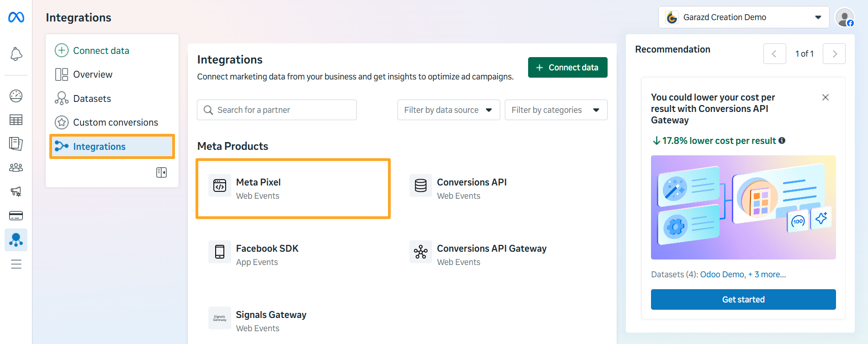Screen dimensions: 868x344
Task: Open the Signals Gateway integration title
Action: (271, 315)
